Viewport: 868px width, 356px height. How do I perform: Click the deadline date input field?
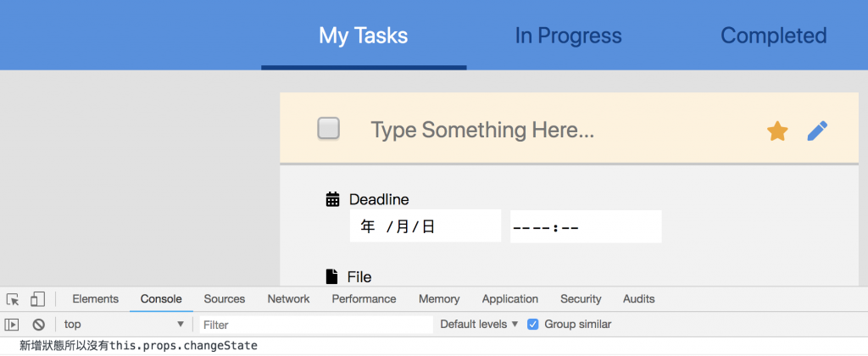(x=425, y=226)
